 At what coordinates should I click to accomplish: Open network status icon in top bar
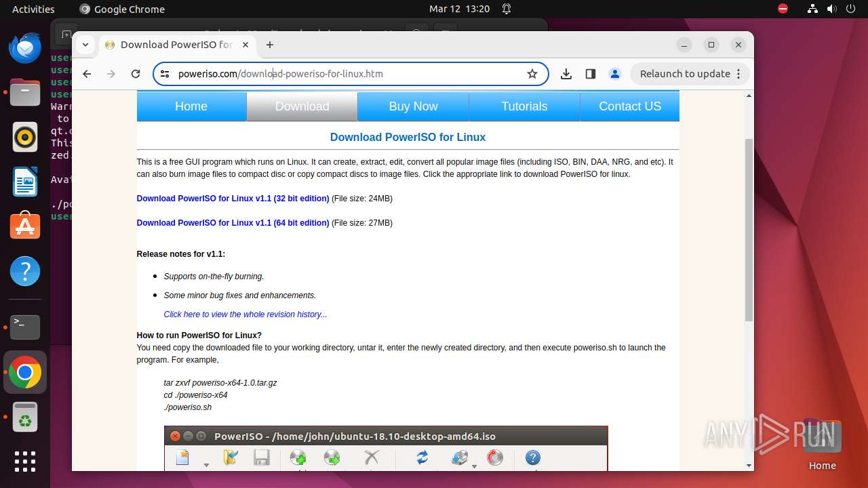point(812,9)
